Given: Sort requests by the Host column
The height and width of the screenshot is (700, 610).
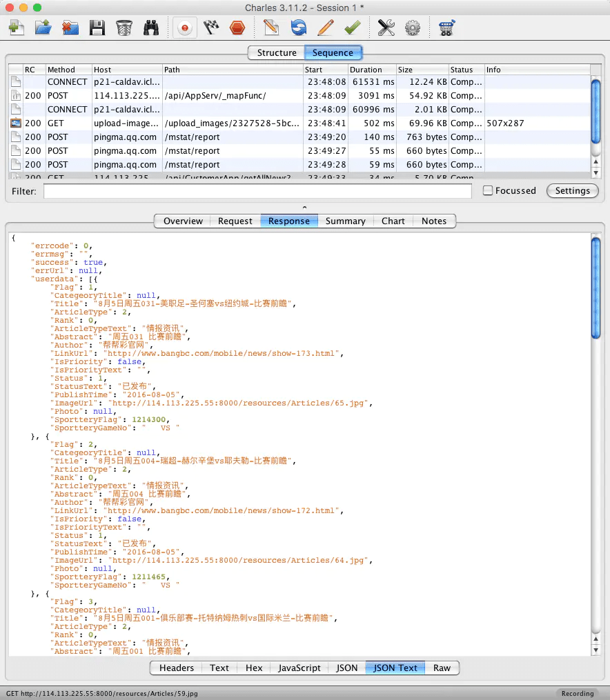Looking at the screenshot, I should tap(127, 70).
